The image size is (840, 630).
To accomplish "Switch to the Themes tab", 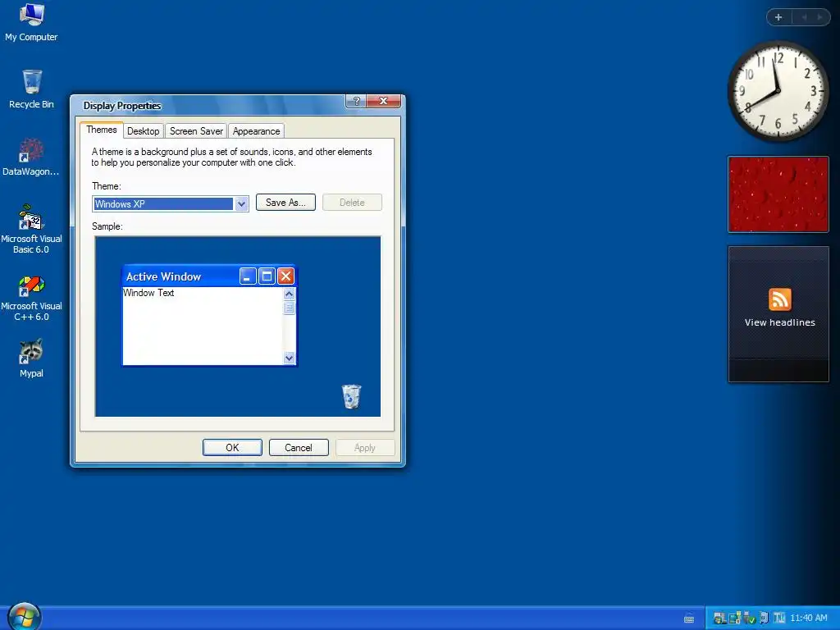I will coord(101,130).
